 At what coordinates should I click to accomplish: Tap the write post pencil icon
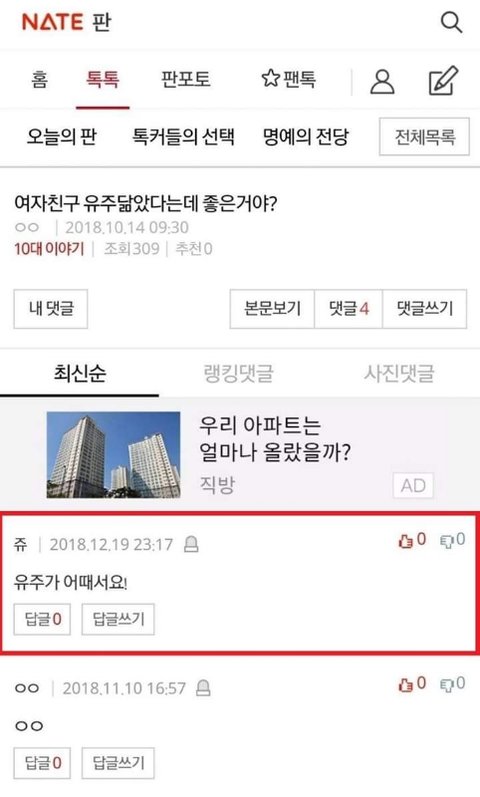tap(443, 80)
